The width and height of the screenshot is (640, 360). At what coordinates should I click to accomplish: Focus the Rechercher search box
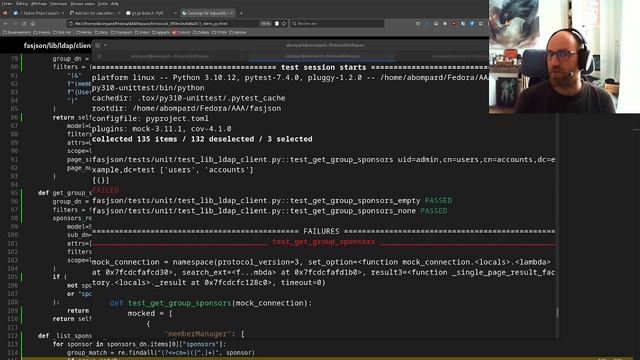tap(337, 24)
